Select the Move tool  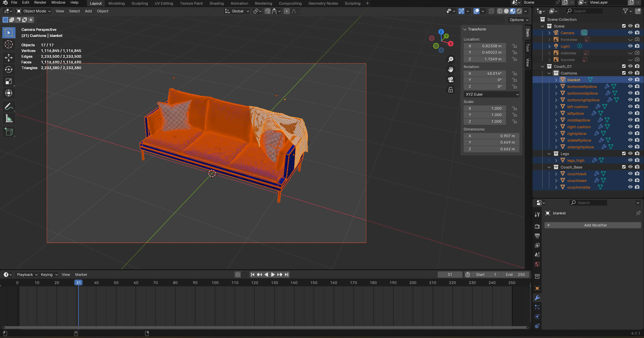tap(9, 58)
